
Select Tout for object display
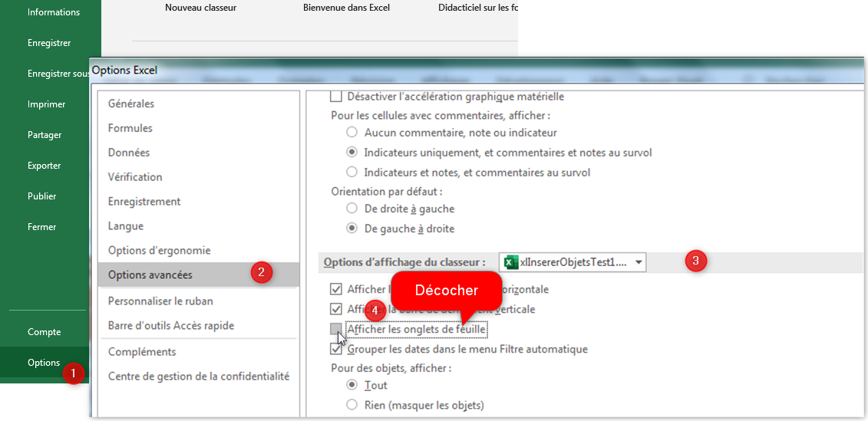coord(351,385)
